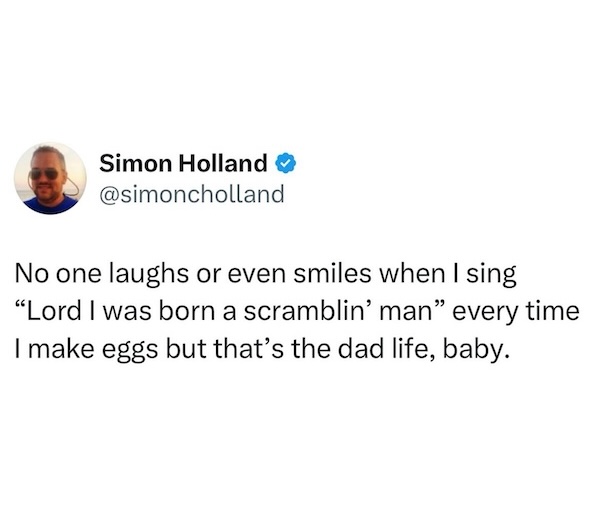Viewport: 600px width, 521px height.
Task: Click the display name Simon Holland
Action: pyautogui.click(x=183, y=163)
